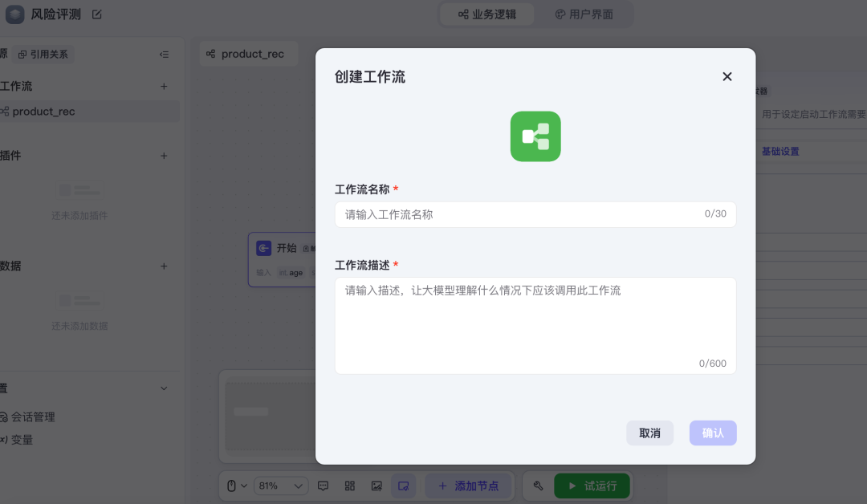Viewport: 867px width, 504px height.
Task: Click the green workflow icon in dialog
Action: tap(535, 136)
